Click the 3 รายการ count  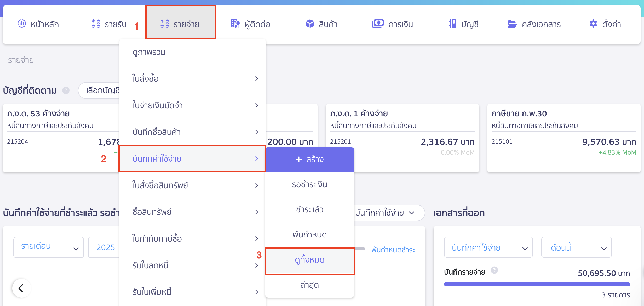(616, 295)
